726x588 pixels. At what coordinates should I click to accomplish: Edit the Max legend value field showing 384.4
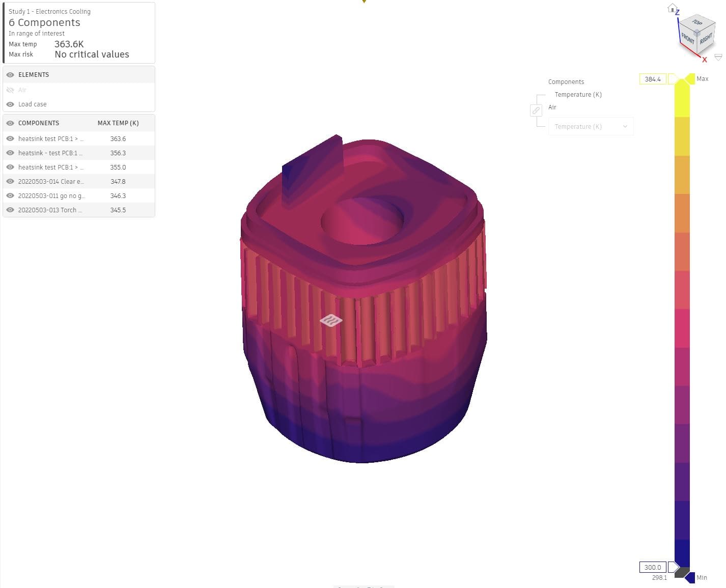coord(653,79)
